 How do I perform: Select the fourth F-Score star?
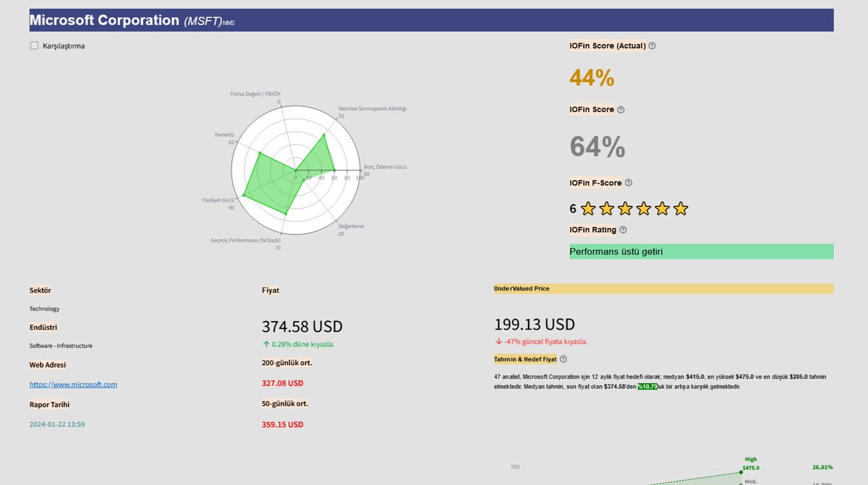[644, 209]
